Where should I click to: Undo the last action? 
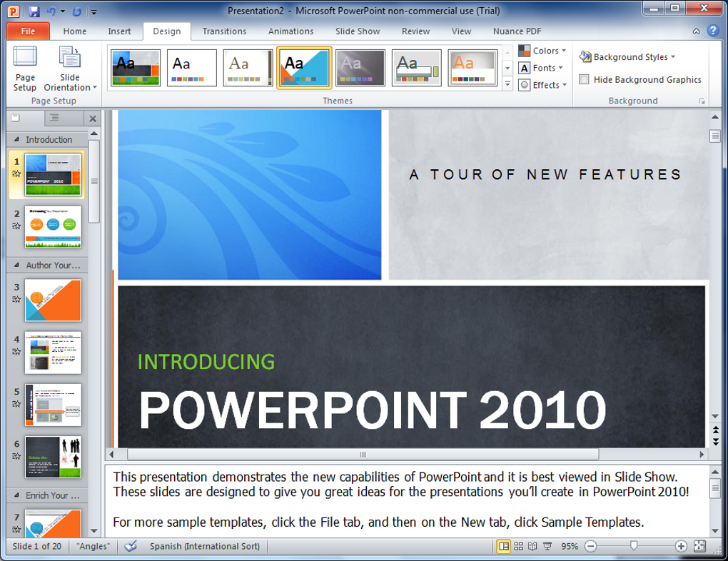click(x=51, y=11)
